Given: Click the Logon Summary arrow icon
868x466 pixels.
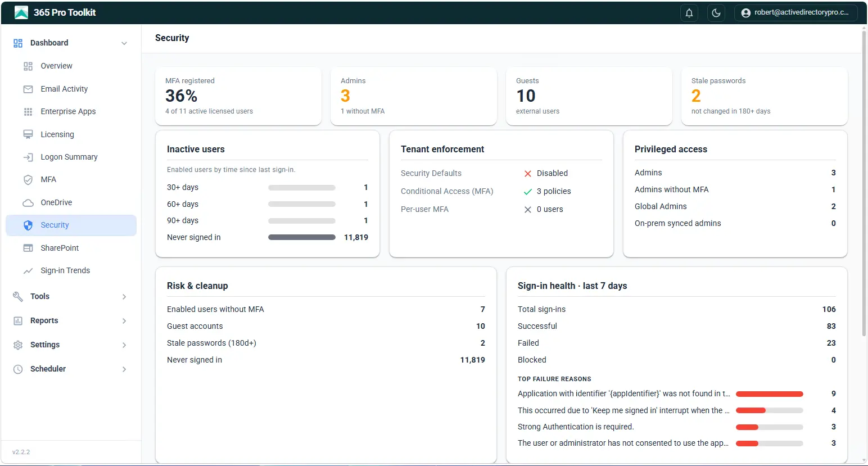Looking at the screenshot, I should tap(28, 157).
